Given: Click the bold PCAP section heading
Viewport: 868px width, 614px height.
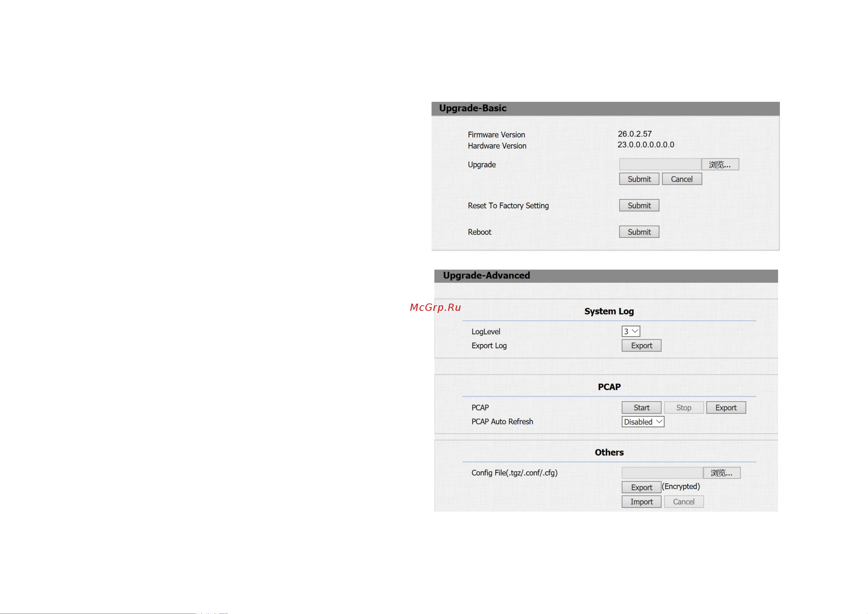Looking at the screenshot, I should click(x=609, y=387).
